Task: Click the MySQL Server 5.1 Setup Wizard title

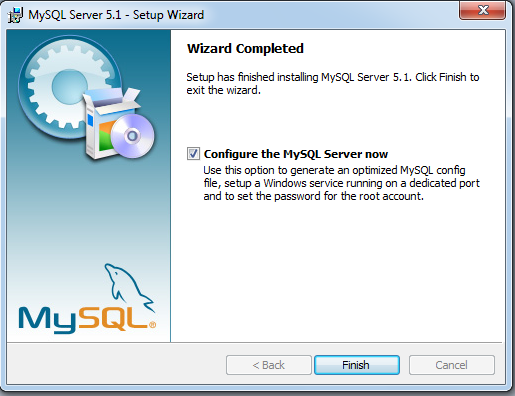Action: [x=116, y=15]
